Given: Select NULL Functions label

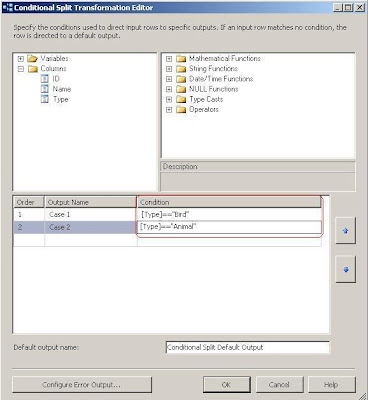Looking at the screenshot, I should coord(214,89).
